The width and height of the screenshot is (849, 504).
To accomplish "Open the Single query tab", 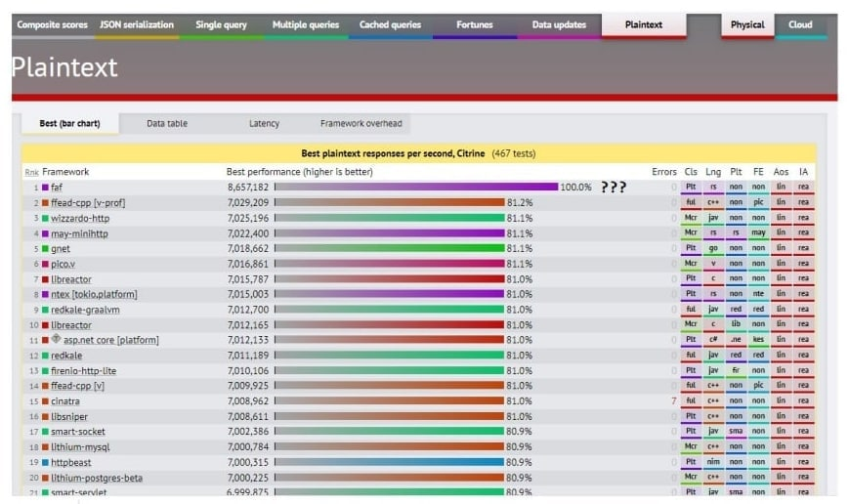I will [221, 24].
